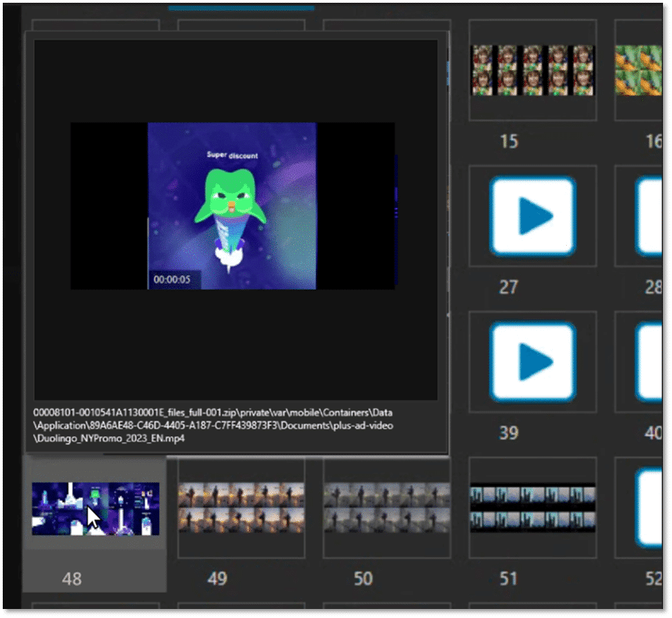Click the number label 48
Screen dimensions: 672x618
pyautogui.click(x=71, y=579)
